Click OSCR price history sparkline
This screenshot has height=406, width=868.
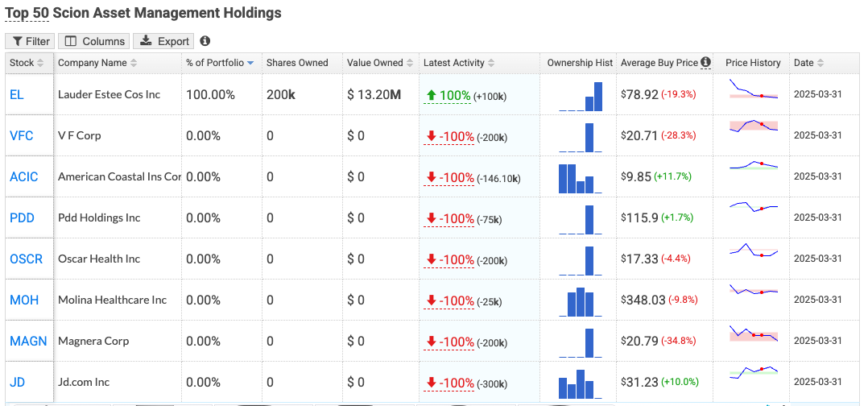[x=754, y=250]
